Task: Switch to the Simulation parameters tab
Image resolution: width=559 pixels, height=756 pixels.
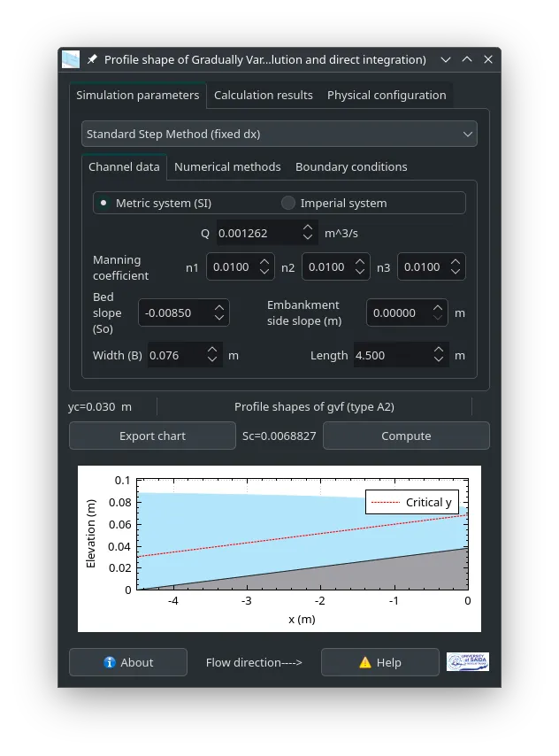Action: [138, 96]
